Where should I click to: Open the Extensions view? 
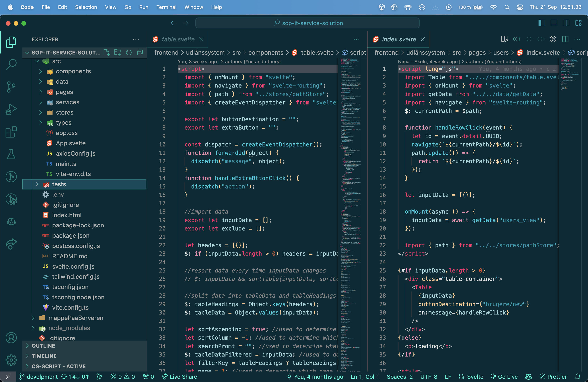coord(11,132)
